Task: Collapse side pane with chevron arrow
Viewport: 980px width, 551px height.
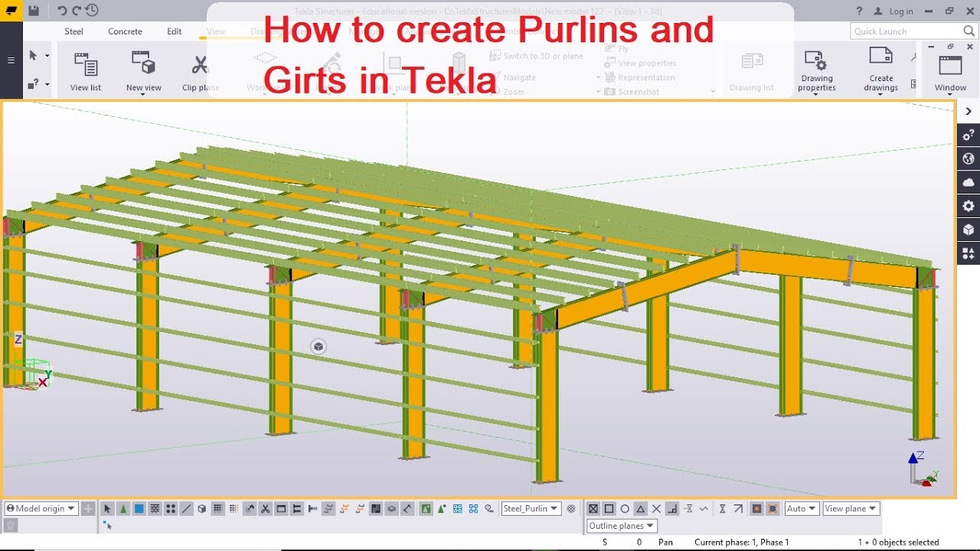Action: pyautogui.click(x=969, y=111)
